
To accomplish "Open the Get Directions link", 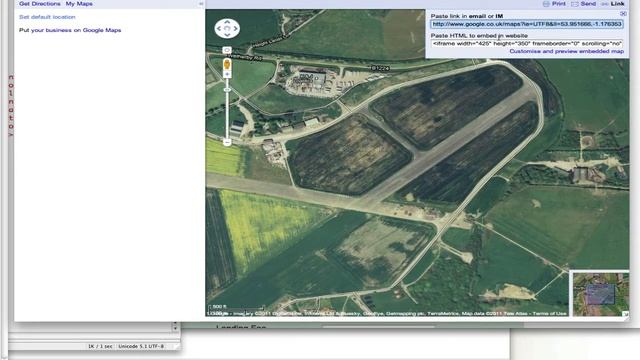I will pyautogui.click(x=40, y=4).
